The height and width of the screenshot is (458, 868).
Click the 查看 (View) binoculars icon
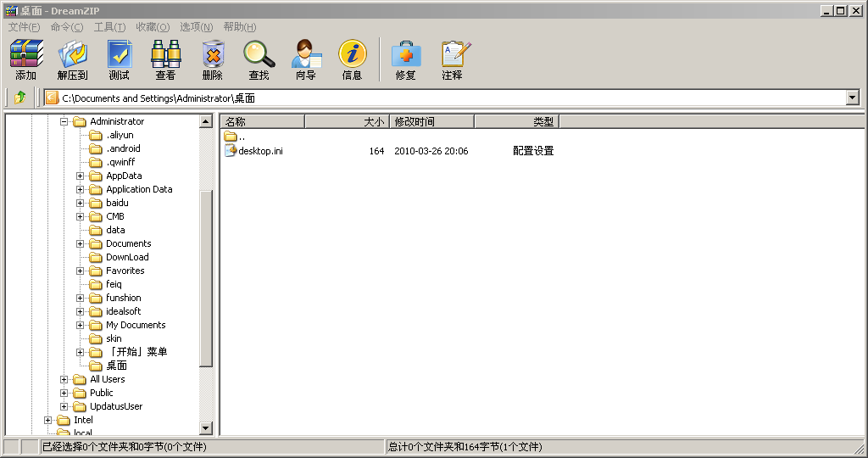click(165, 53)
